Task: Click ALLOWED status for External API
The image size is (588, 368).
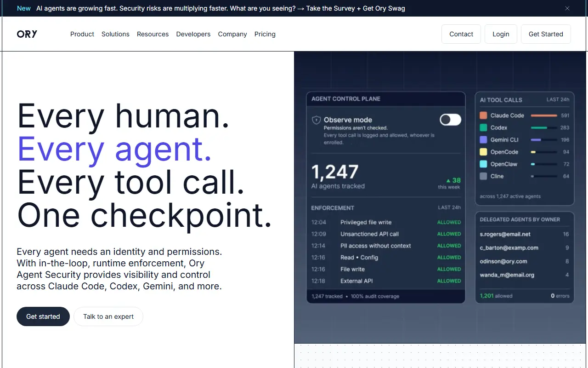Action: [449, 281]
